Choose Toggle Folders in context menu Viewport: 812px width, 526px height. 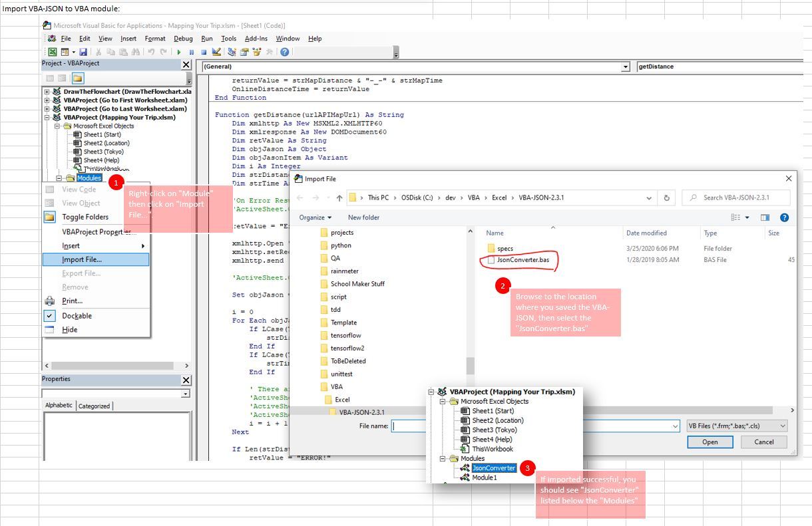click(96, 217)
